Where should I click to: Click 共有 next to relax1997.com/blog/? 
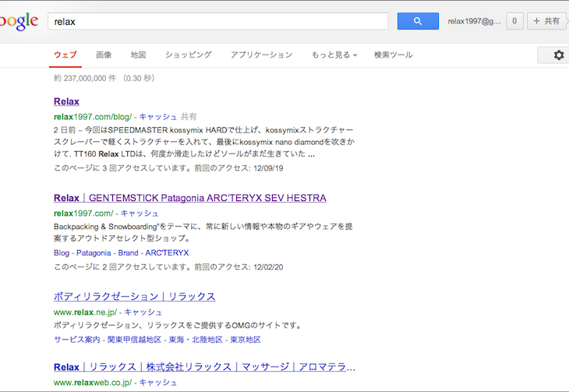click(x=189, y=117)
